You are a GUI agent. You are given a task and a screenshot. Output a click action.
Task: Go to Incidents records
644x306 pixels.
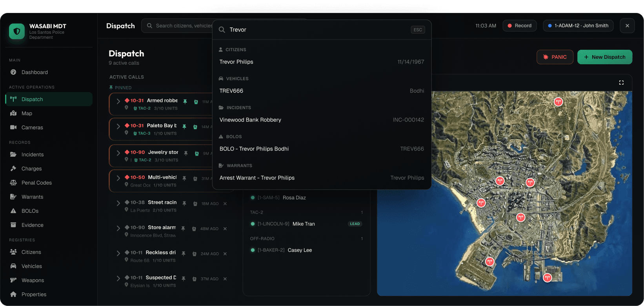(x=49, y=154)
